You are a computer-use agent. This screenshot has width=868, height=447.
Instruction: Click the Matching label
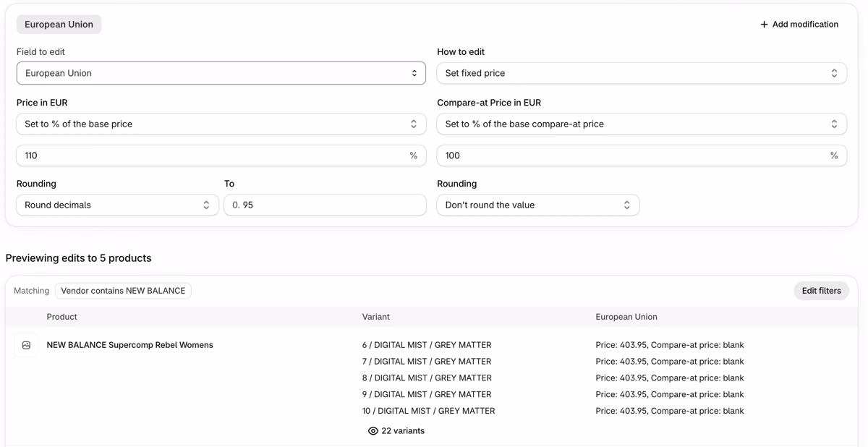(x=32, y=291)
